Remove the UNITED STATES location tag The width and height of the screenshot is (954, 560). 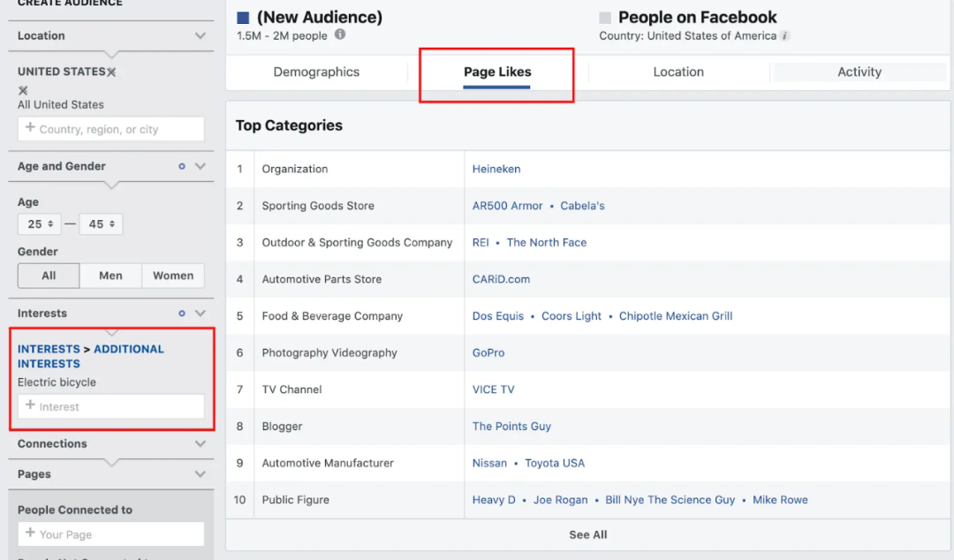[x=111, y=72]
